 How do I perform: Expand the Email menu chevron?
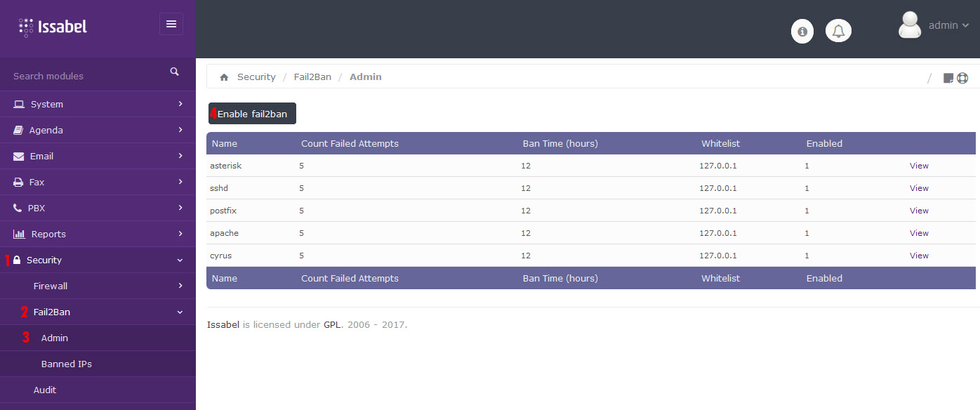point(180,156)
